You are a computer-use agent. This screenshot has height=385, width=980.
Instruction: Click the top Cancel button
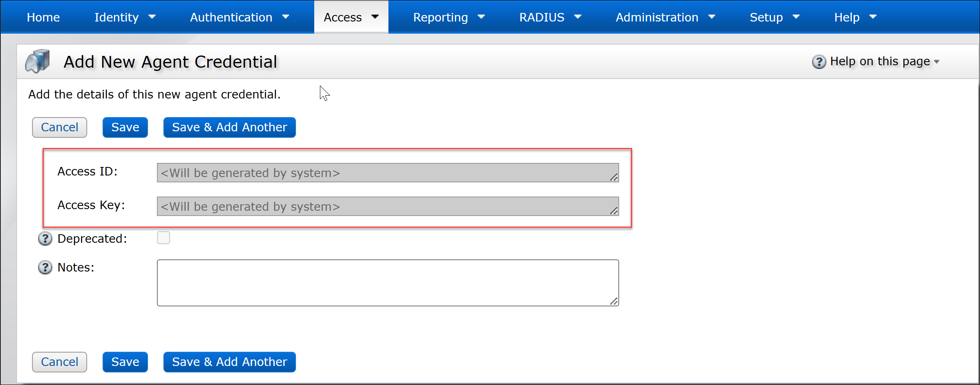(x=59, y=127)
